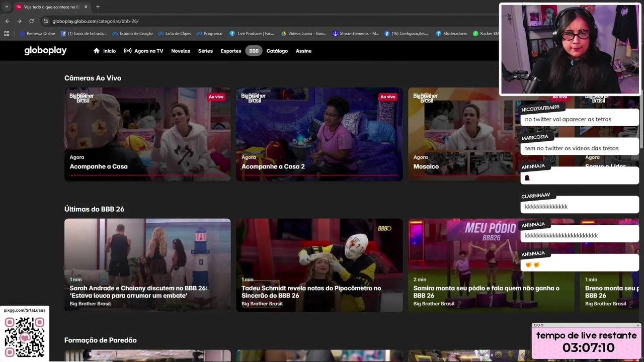644x362 pixels.
Task: Click the Assine subscribe link
Action: click(x=303, y=51)
